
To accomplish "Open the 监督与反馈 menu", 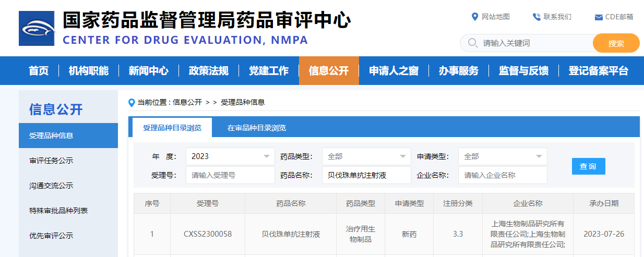I will (523, 71).
